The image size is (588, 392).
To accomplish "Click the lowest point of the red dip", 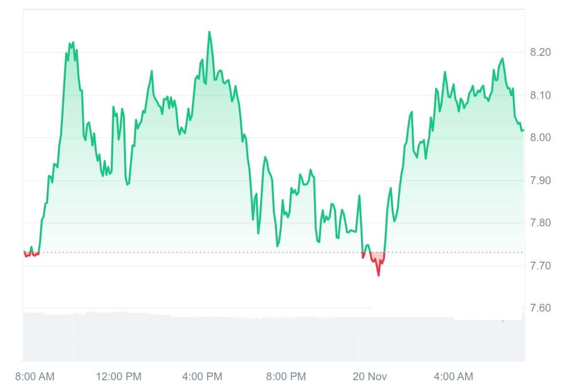I will click(378, 275).
